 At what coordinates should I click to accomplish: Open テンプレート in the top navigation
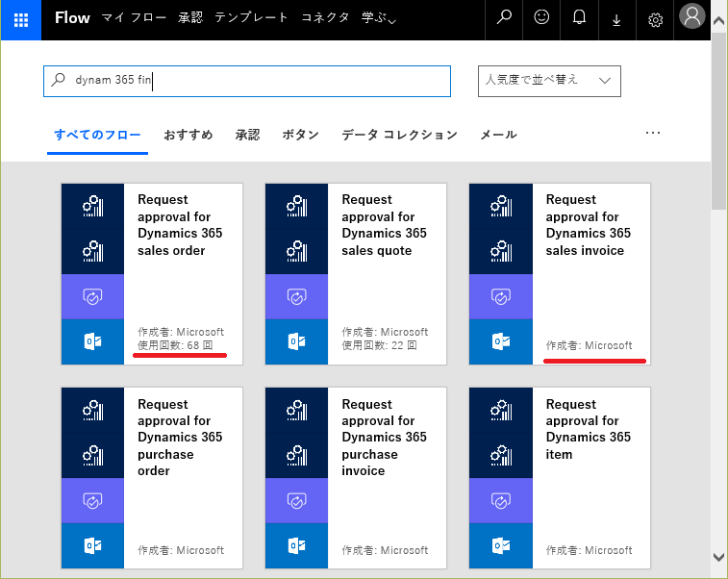coord(251,17)
